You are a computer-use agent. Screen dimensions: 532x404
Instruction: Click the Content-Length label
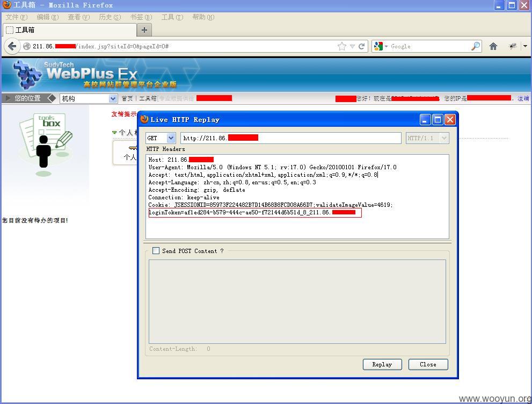click(x=173, y=349)
